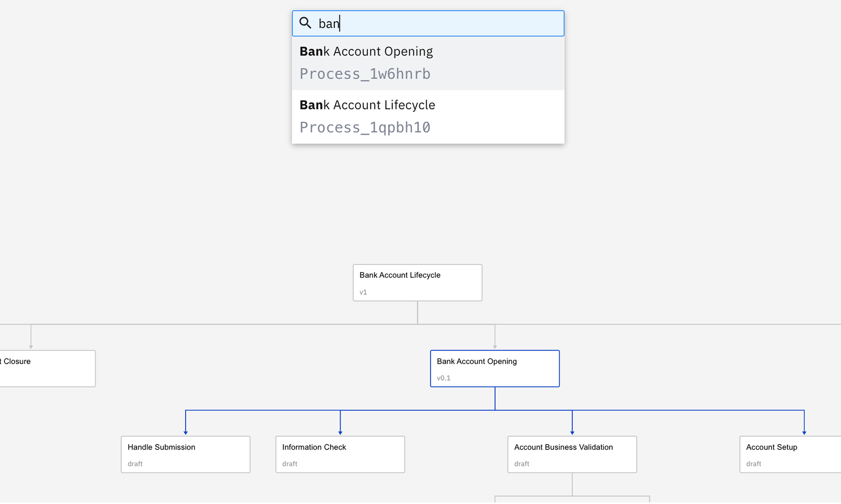Focus the search field containing "ban"

[436, 24]
